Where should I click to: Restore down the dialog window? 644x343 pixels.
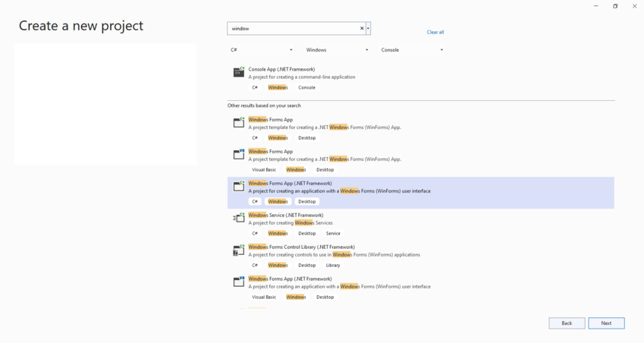point(615,6)
